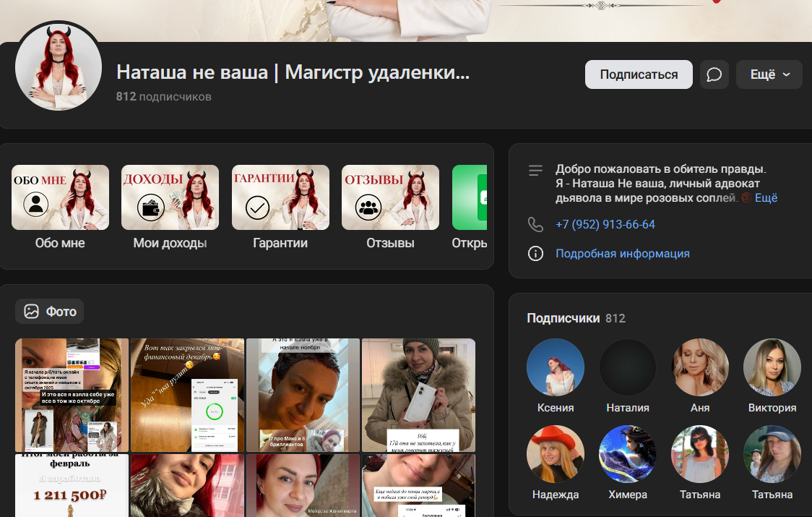This screenshot has width=812, height=517.
Task: Open subscriber Наталия's dark avatar
Action: 628,367
